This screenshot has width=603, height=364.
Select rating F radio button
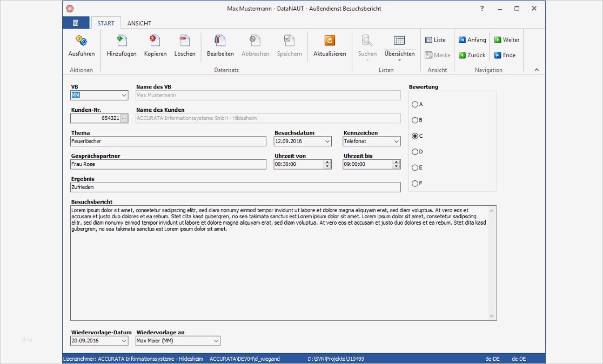pos(414,183)
